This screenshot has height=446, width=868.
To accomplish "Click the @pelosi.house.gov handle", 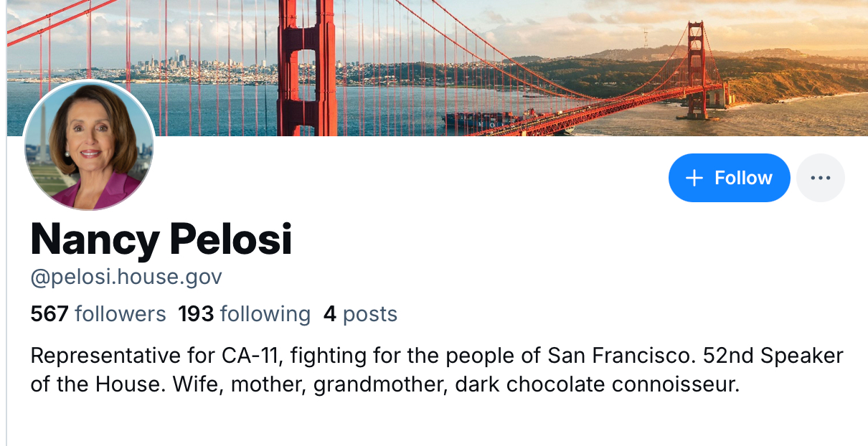I will (x=126, y=277).
